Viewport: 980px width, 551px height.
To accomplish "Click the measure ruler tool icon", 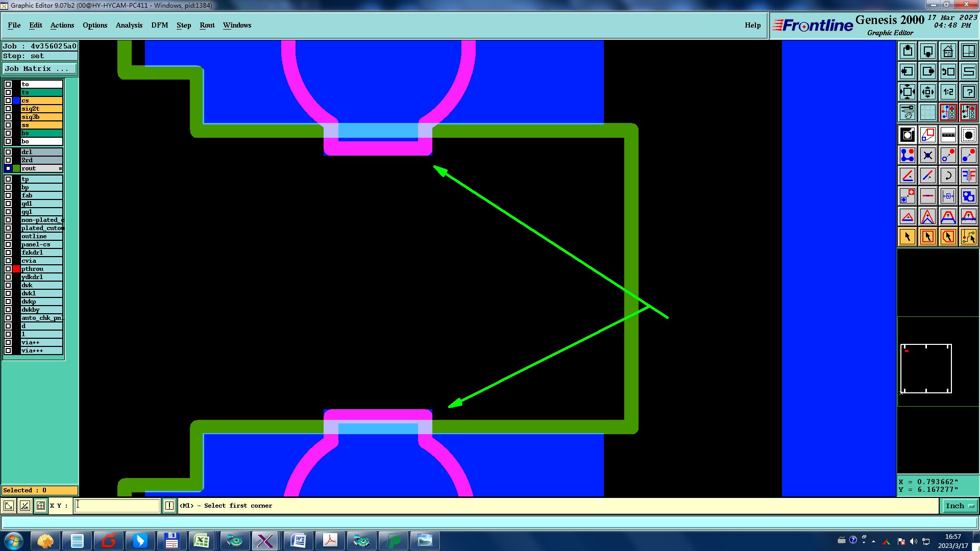I will 948,135.
